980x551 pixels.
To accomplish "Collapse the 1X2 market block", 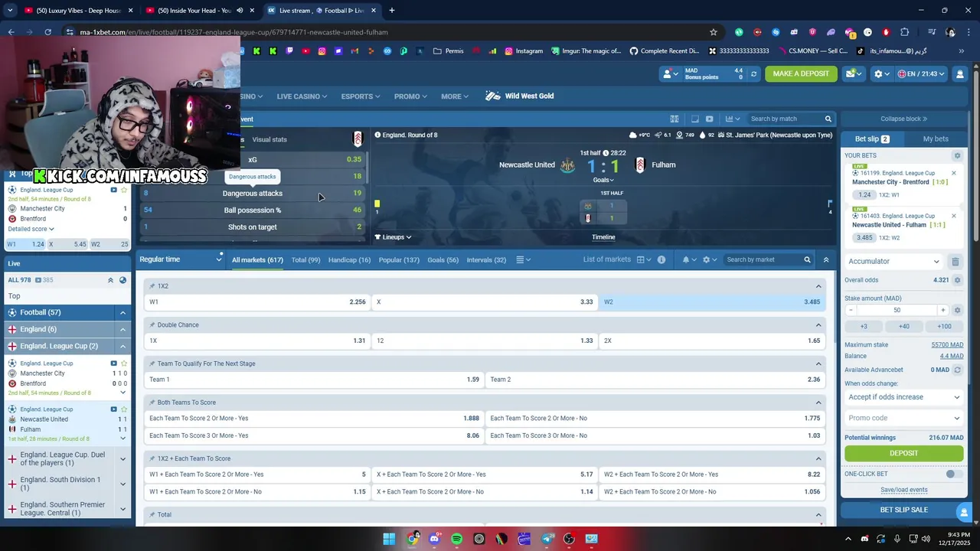I will (x=818, y=286).
